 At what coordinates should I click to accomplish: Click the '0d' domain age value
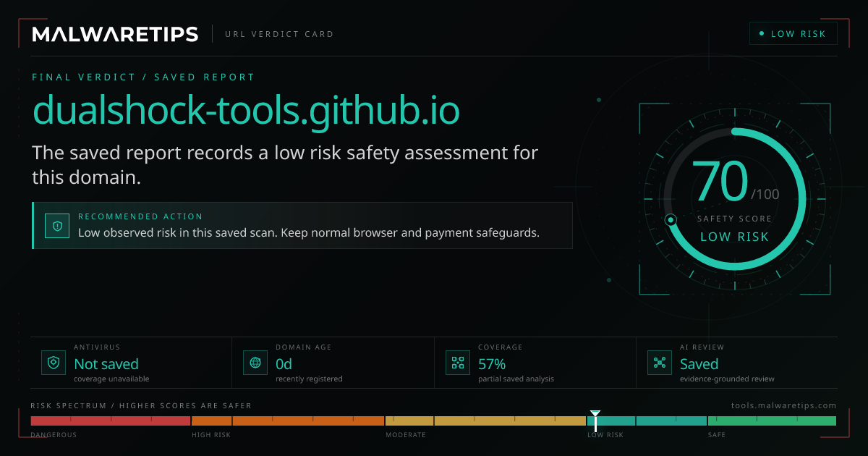tap(284, 364)
